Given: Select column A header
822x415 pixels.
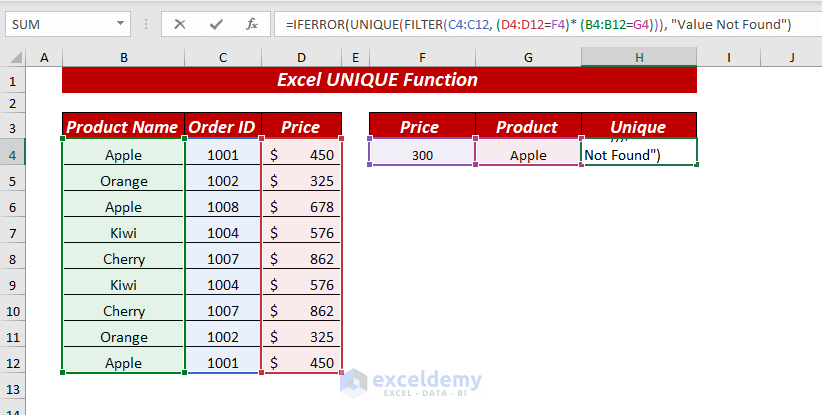Looking at the screenshot, I should [44, 57].
